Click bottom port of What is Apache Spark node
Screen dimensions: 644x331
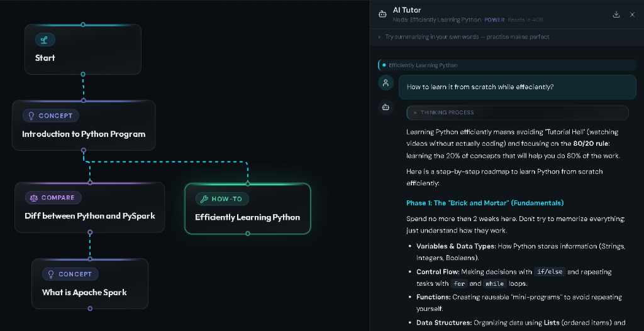point(90,308)
